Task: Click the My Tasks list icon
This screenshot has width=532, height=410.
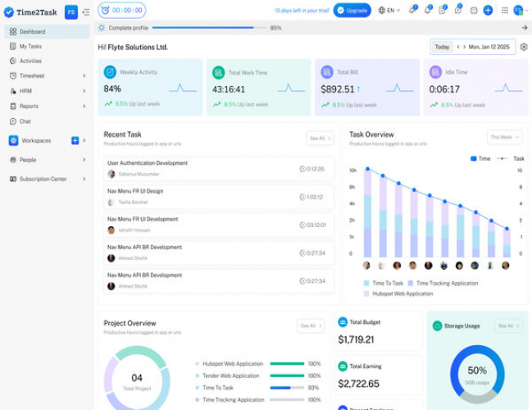Action: pyautogui.click(x=13, y=46)
